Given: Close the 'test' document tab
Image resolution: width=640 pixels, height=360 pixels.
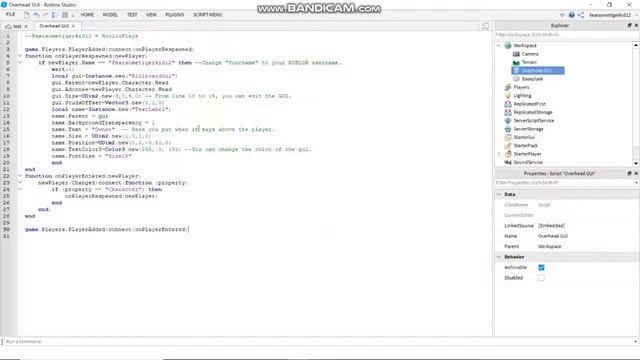Looking at the screenshot, I should click(x=26, y=26).
